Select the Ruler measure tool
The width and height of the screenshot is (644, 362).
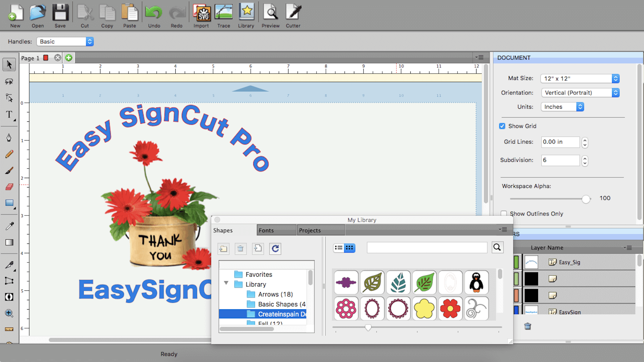[x=9, y=329]
